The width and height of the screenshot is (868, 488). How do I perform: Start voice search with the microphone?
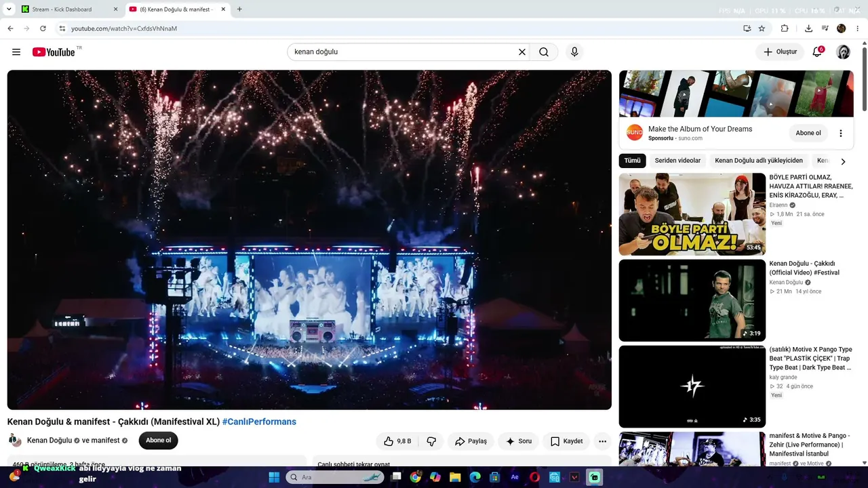pyautogui.click(x=574, y=52)
